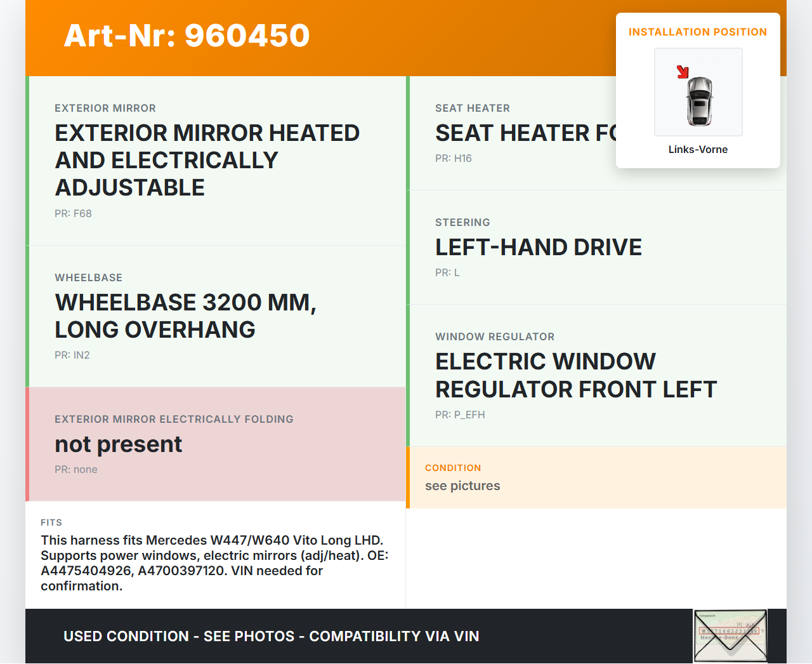Click the Links-Vorne position label
The height and width of the screenshot is (664, 812).
click(698, 149)
